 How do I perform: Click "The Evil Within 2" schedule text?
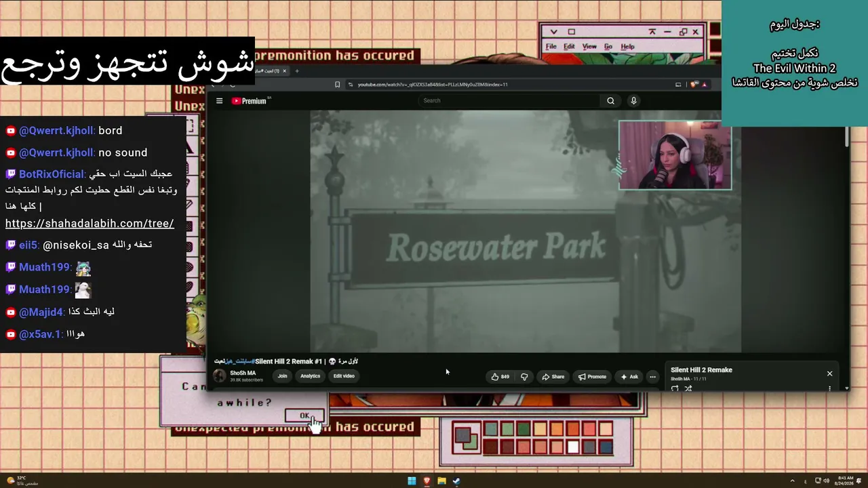coord(795,68)
